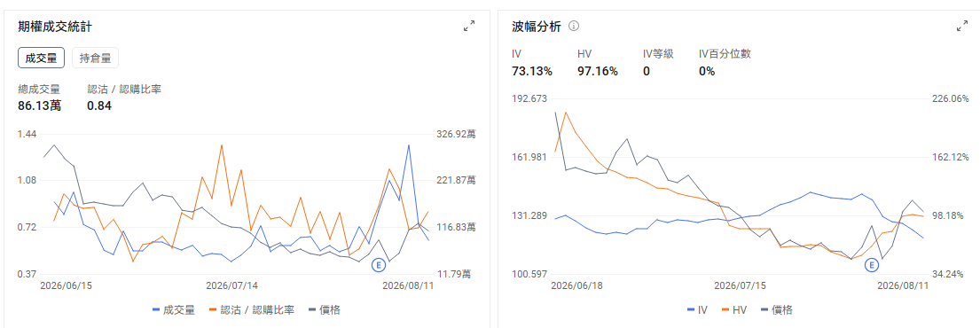Toggle the 認沽 / 認購比率 legend series
The width and height of the screenshot is (980, 328).
tap(252, 309)
